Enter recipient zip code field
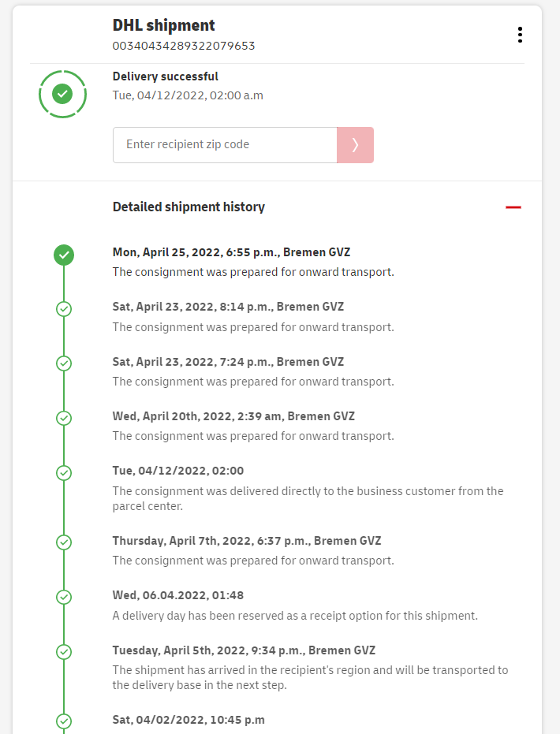This screenshot has height=734, width=560. (225, 145)
